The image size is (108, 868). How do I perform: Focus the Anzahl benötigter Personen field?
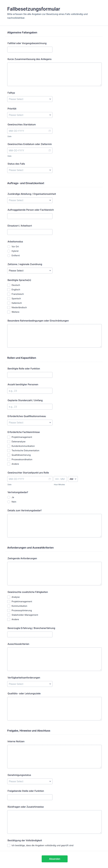[x=30, y=391]
